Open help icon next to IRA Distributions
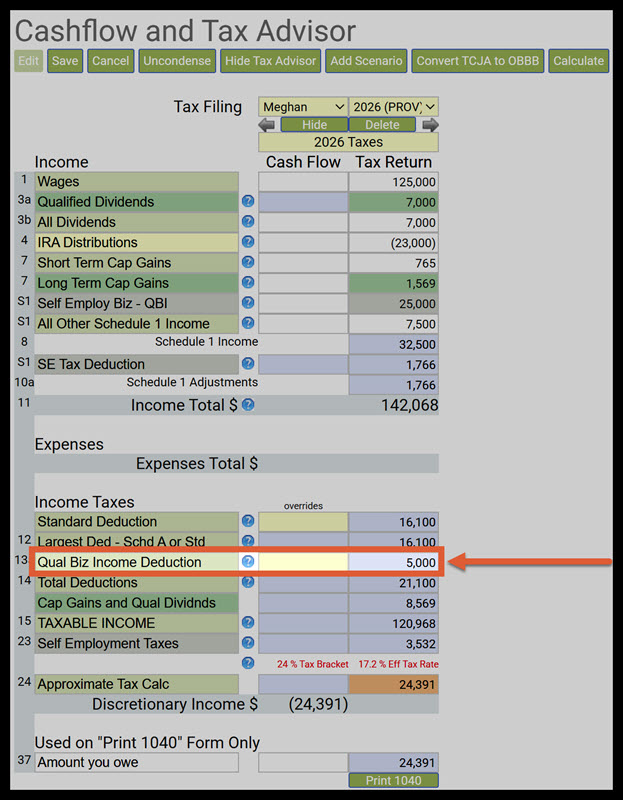 pyautogui.click(x=248, y=242)
